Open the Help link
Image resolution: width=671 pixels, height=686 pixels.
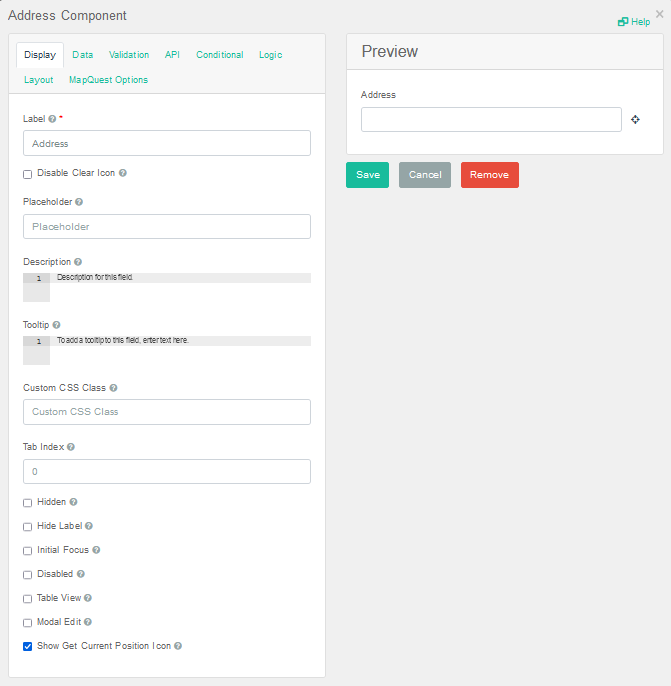point(634,22)
